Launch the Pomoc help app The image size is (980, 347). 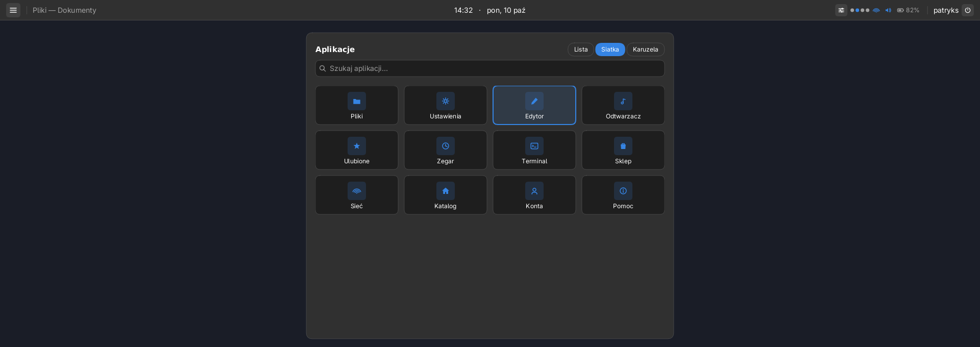(x=623, y=195)
